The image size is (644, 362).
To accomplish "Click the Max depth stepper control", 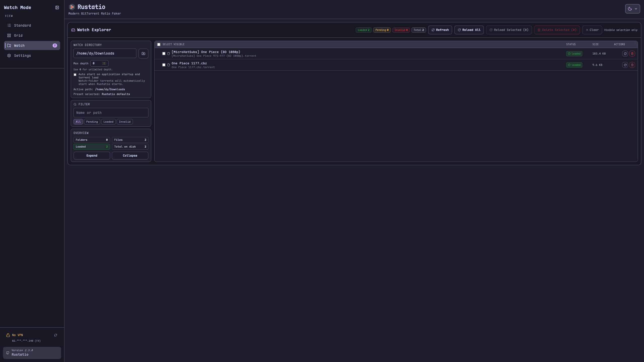I will click(104, 63).
